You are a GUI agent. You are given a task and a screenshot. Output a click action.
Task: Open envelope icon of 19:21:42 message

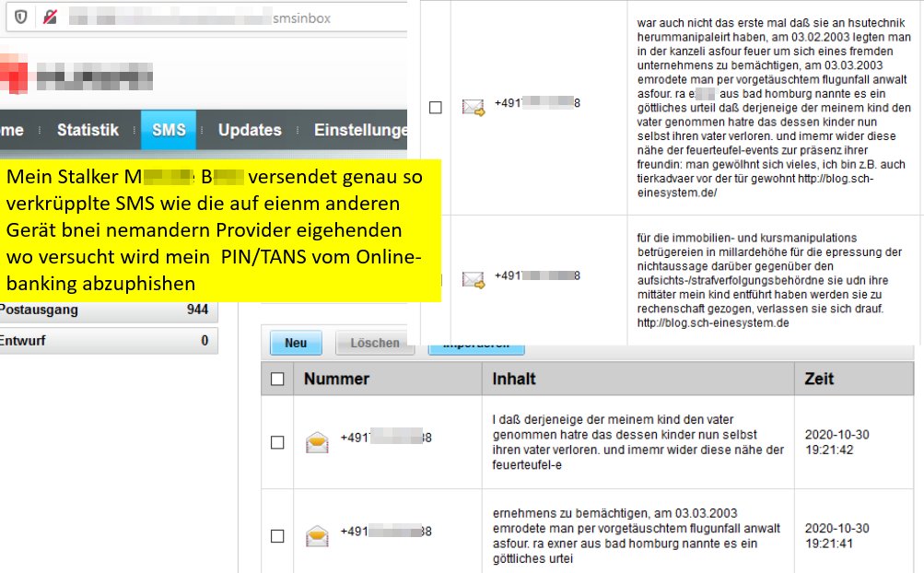[x=317, y=443]
